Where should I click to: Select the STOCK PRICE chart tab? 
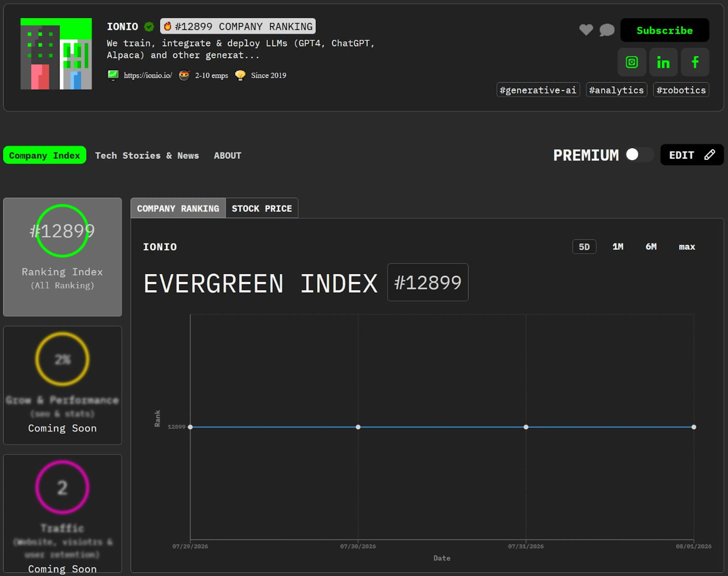[262, 209]
